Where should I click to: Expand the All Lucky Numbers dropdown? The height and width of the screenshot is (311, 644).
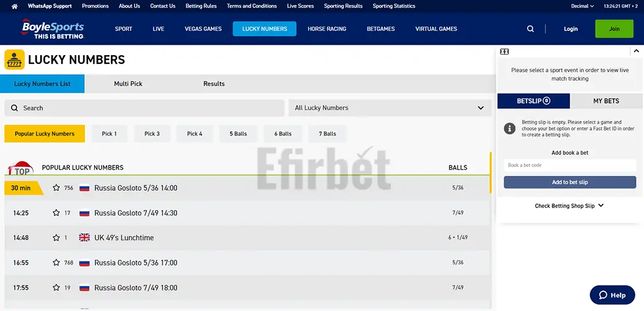coord(389,108)
